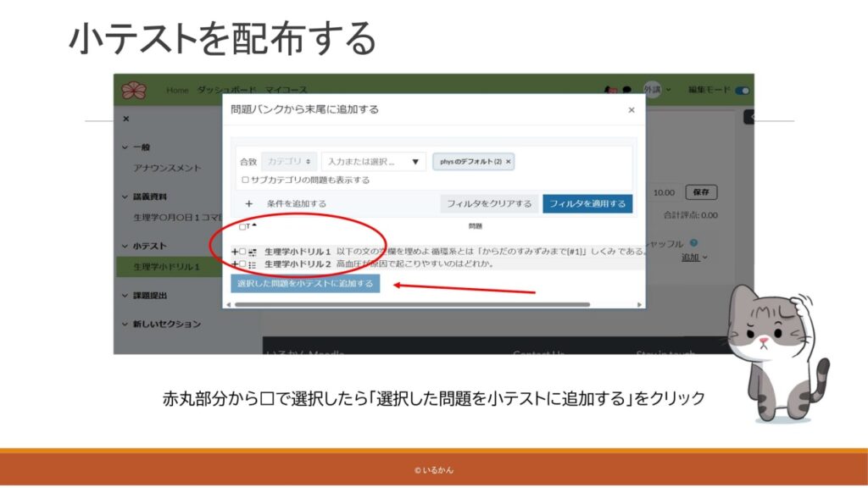
Task: Open the ダッシュボード menu item
Action: click(x=225, y=90)
